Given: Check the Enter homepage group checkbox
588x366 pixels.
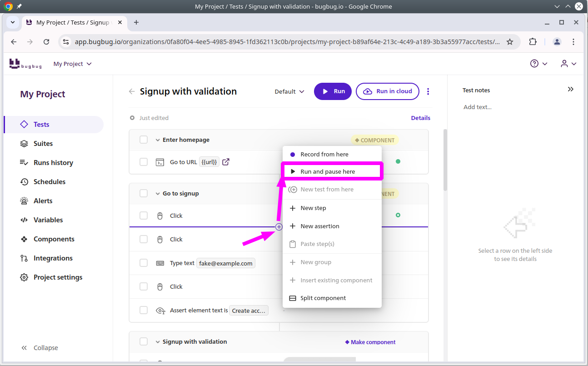Looking at the screenshot, I should 144,140.
